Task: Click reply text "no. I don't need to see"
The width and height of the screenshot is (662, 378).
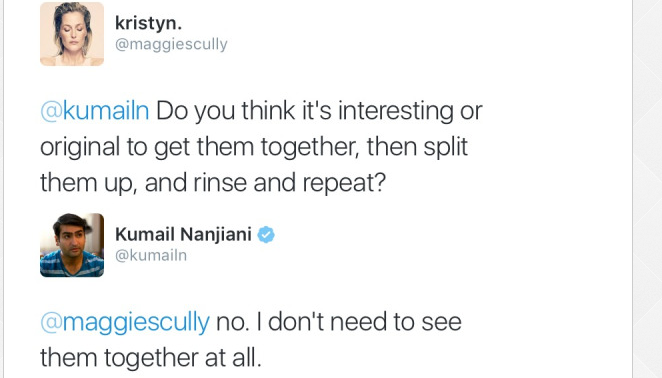Action: (x=339, y=322)
